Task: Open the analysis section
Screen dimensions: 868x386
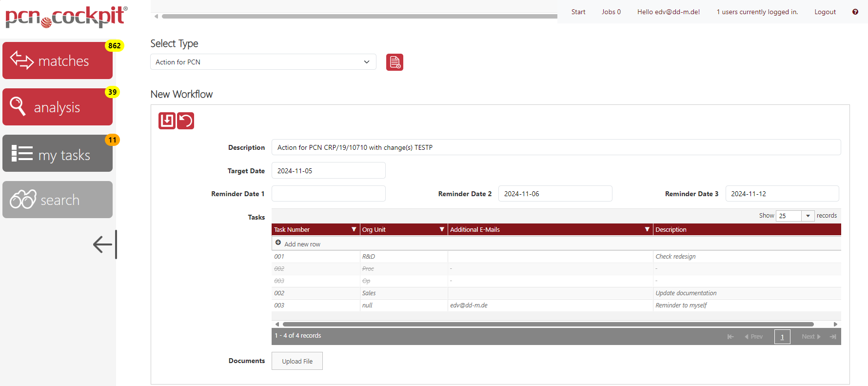Action: pyautogui.click(x=58, y=107)
